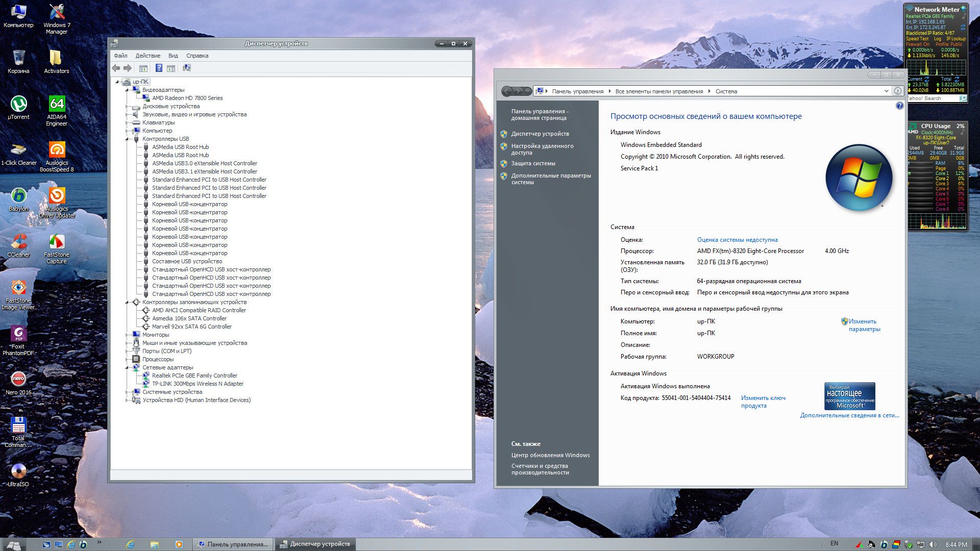Image resolution: width=980 pixels, height=551 pixels.
Task: Open the Auslogics Driver Updater desktop icon
Action: point(57,203)
